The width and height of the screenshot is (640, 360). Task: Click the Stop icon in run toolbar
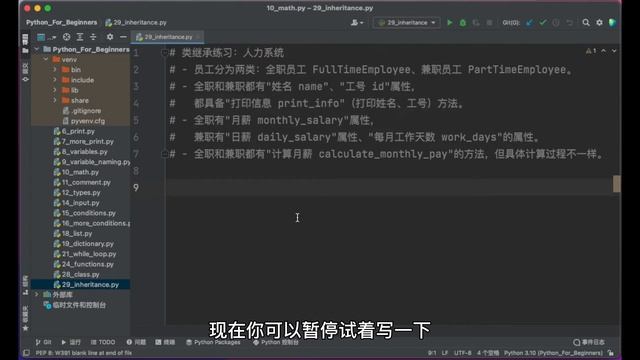point(489,22)
